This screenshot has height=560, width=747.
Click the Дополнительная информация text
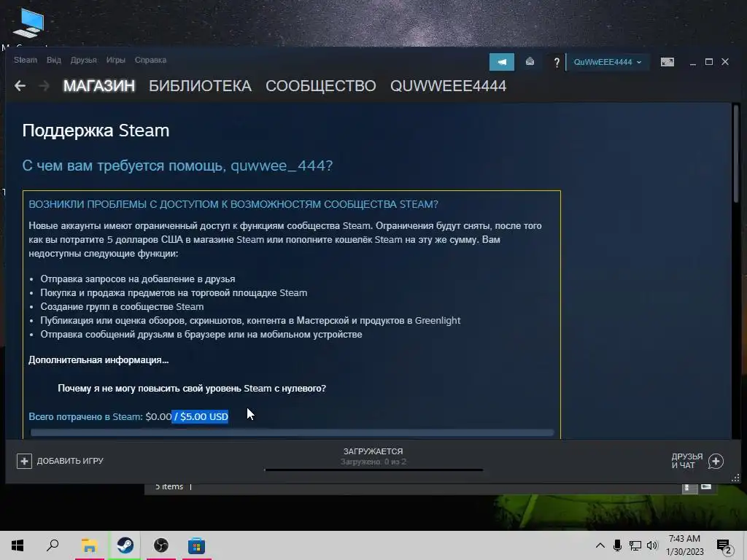98,360
